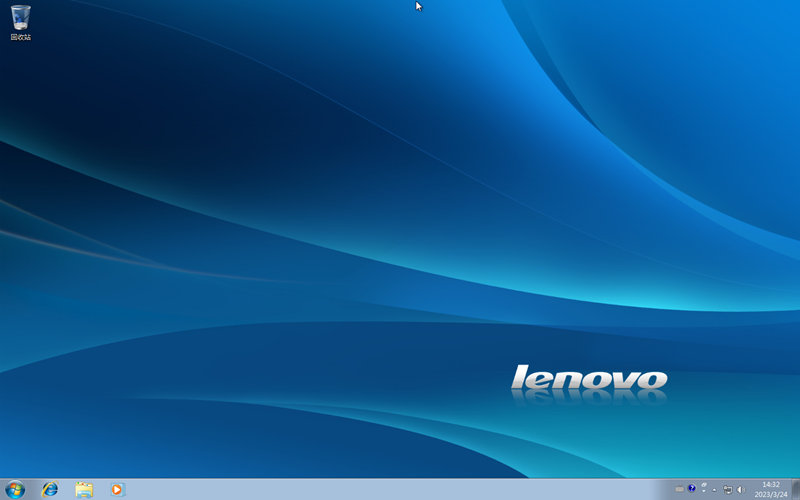Show hidden system tray icons
Image resolution: width=800 pixels, height=500 pixels.
(x=714, y=490)
